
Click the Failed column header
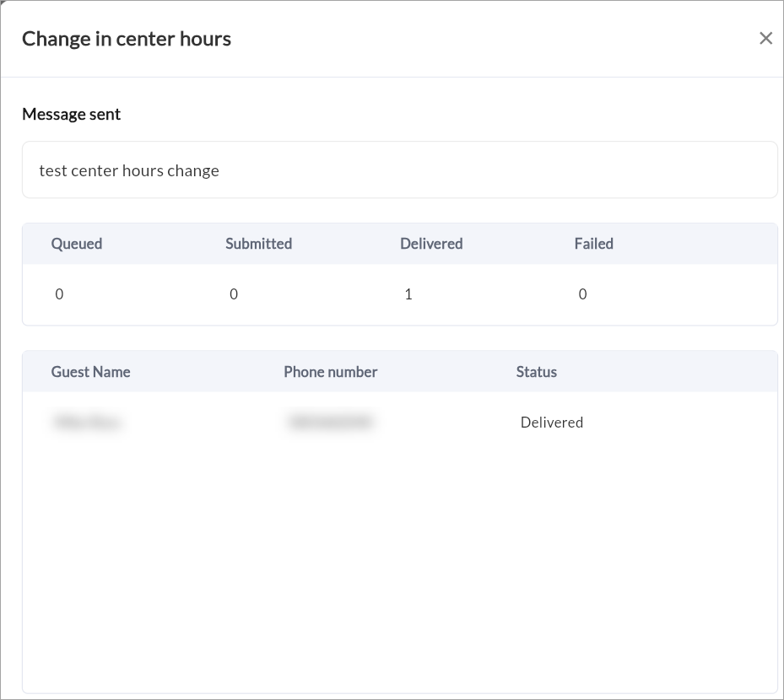[x=593, y=244]
